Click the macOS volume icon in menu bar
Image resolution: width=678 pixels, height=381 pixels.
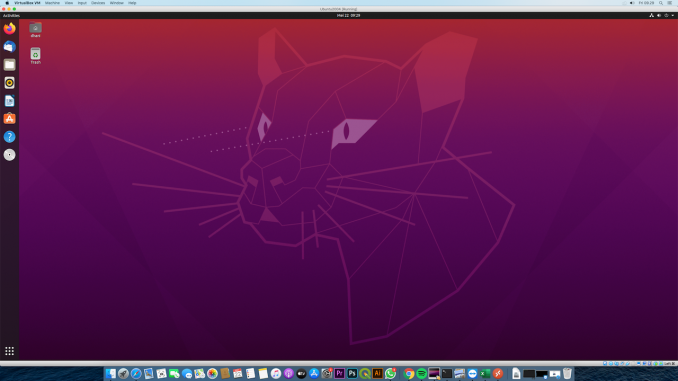(x=632, y=3)
